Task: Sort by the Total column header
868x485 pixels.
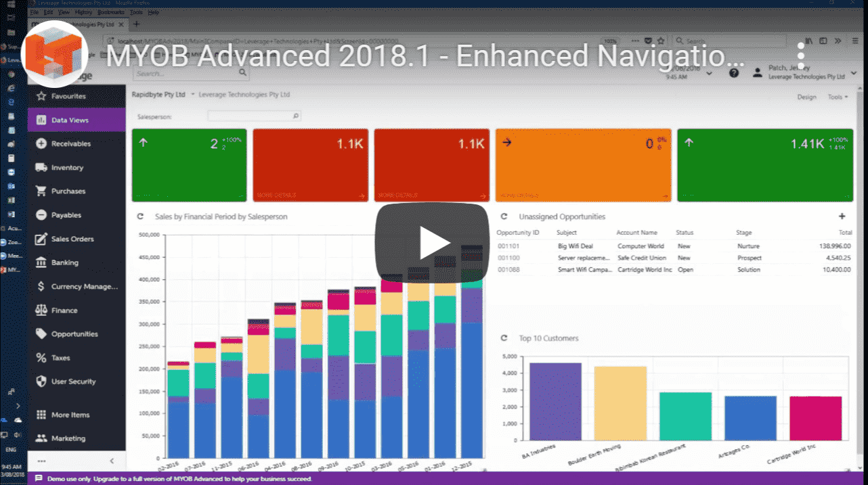Action: click(x=844, y=233)
